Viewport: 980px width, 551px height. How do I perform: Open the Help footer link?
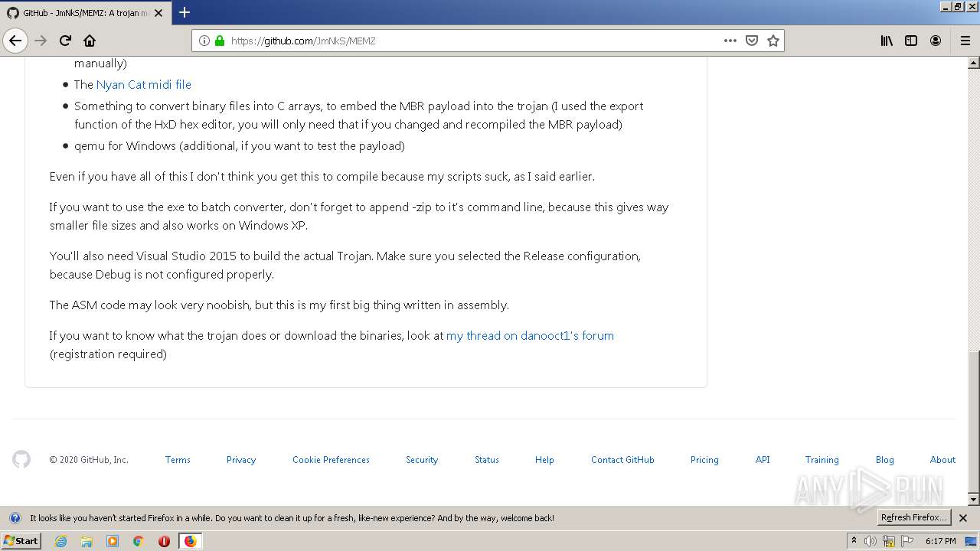click(x=544, y=459)
